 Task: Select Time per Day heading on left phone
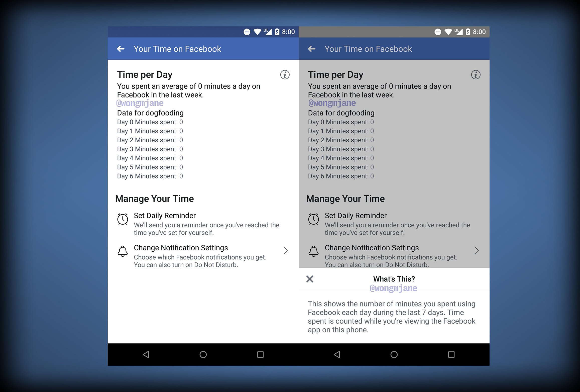pos(145,75)
